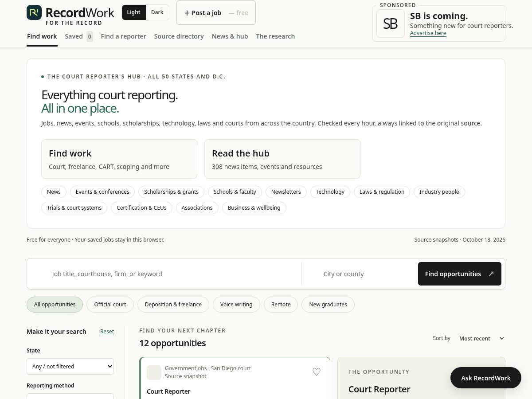The height and width of the screenshot is (399, 532).
Task: Select Associations topic chip
Action: click(x=197, y=208)
